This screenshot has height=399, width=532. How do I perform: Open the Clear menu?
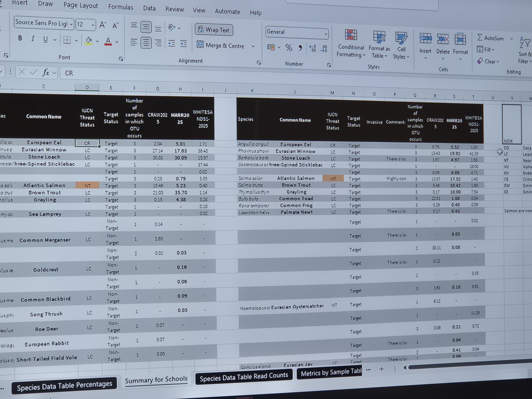point(488,61)
